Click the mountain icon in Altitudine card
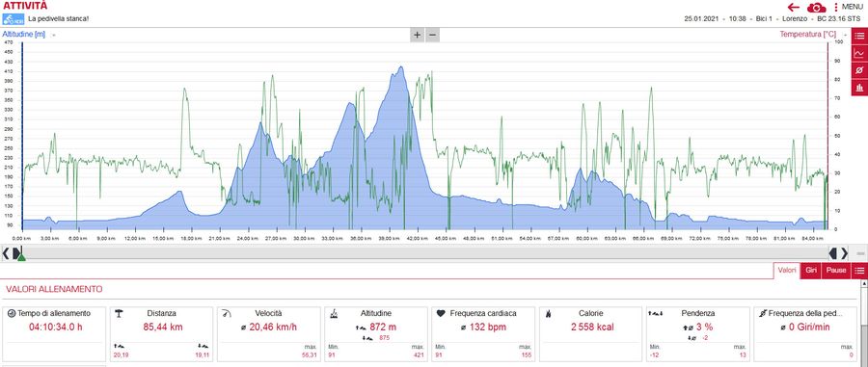Image resolution: width=868 pixels, height=367 pixels. pos(334,313)
